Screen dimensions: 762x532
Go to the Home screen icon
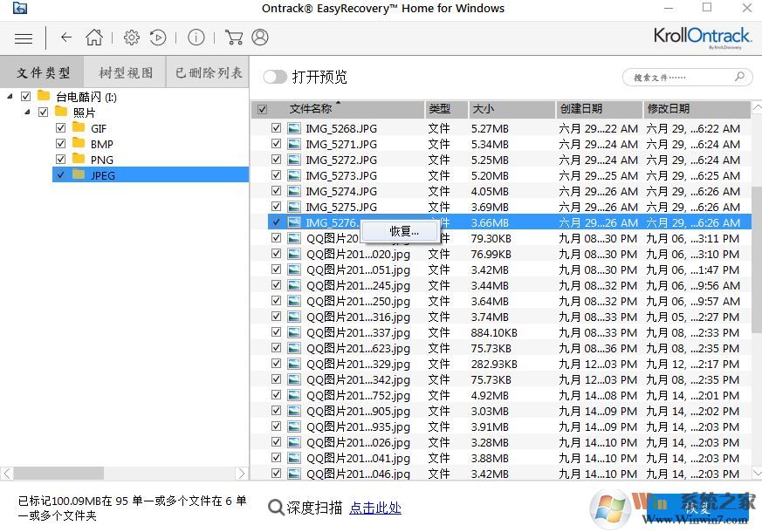[x=94, y=38]
